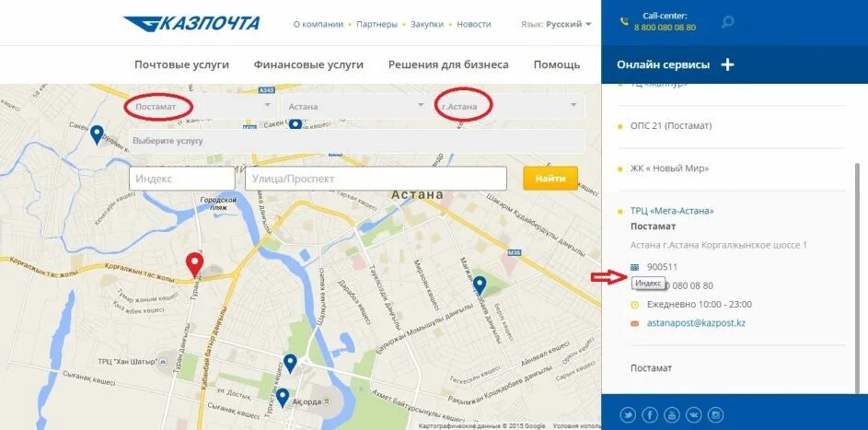
Task: Open the VK social icon
Action: click(694, 414)
